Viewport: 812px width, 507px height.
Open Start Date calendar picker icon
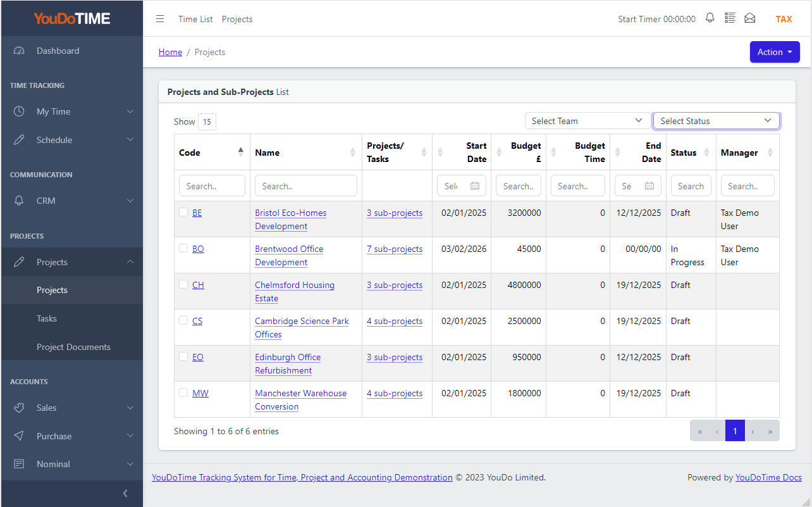tap(475, 186)
